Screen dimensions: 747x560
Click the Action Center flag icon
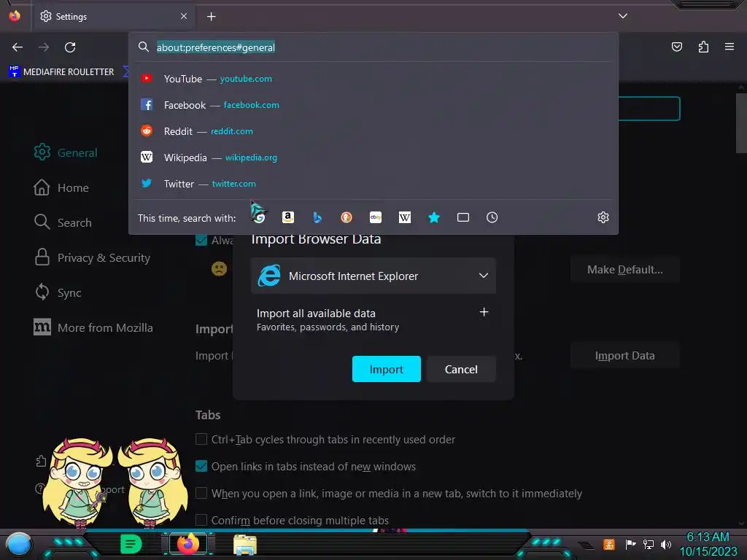point(631,544)
